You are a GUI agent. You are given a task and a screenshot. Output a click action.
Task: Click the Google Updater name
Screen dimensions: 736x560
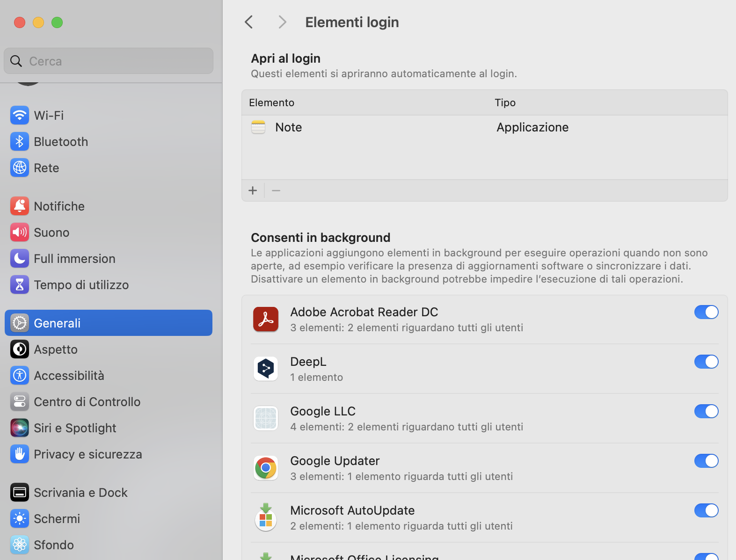[x=335, y=461]
